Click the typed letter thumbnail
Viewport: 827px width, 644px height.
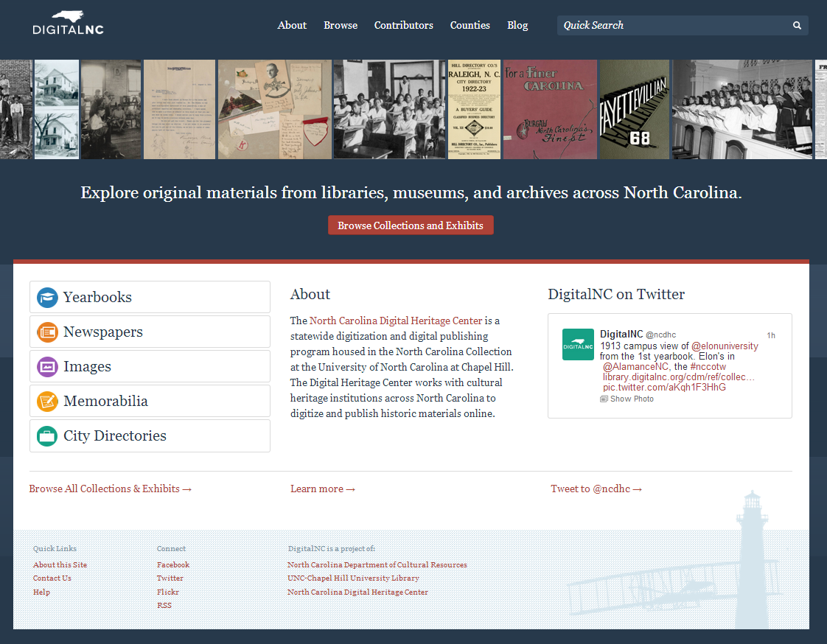(x=179, y=109)
